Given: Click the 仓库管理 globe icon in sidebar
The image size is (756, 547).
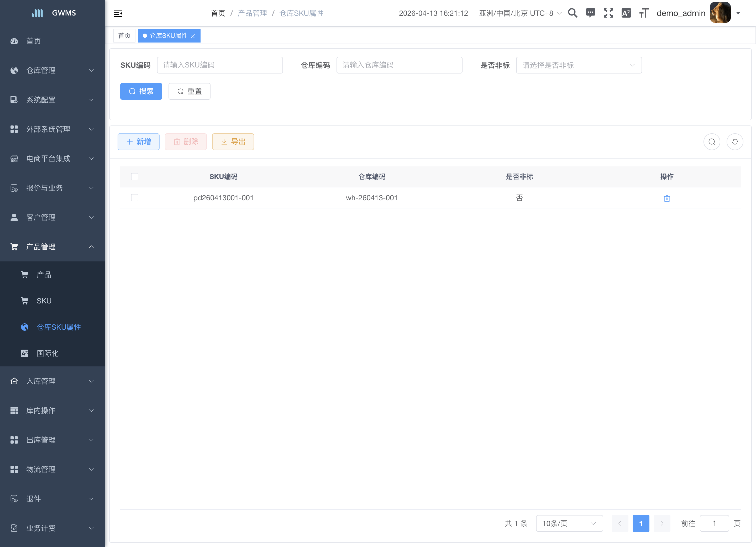Looking at the screenshot, I should pos(14,70).
